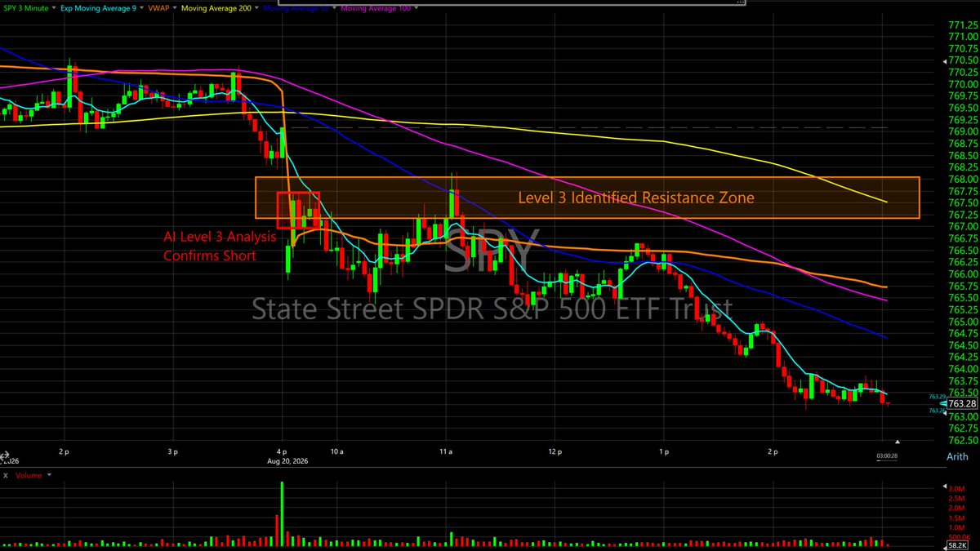Screen dimensions: 980x551
Task: Click the 03:00:28 bar countdown timer
Action: 887,455
